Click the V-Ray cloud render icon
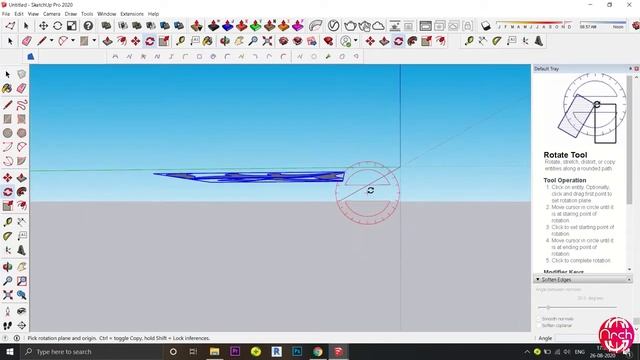Image resolution: width=640 pixels, height=360 pixels. coord(378,26)
